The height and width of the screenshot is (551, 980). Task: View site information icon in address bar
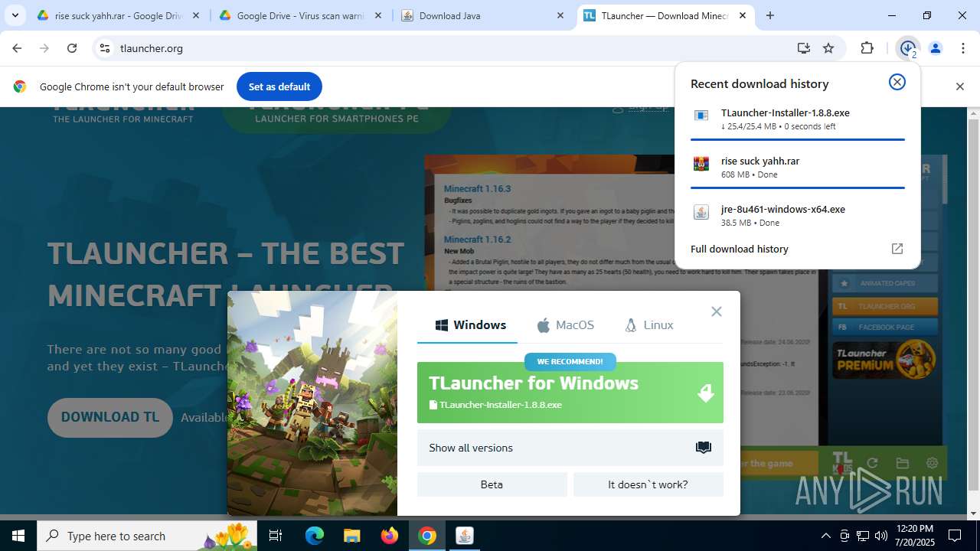click(x=106, y=48)
